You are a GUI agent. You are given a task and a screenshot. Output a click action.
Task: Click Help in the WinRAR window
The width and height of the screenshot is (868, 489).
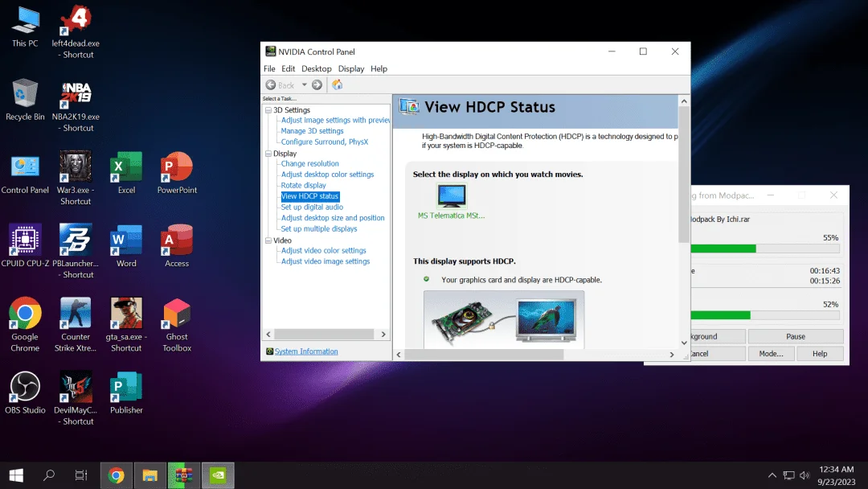click(x=820, y=353)
